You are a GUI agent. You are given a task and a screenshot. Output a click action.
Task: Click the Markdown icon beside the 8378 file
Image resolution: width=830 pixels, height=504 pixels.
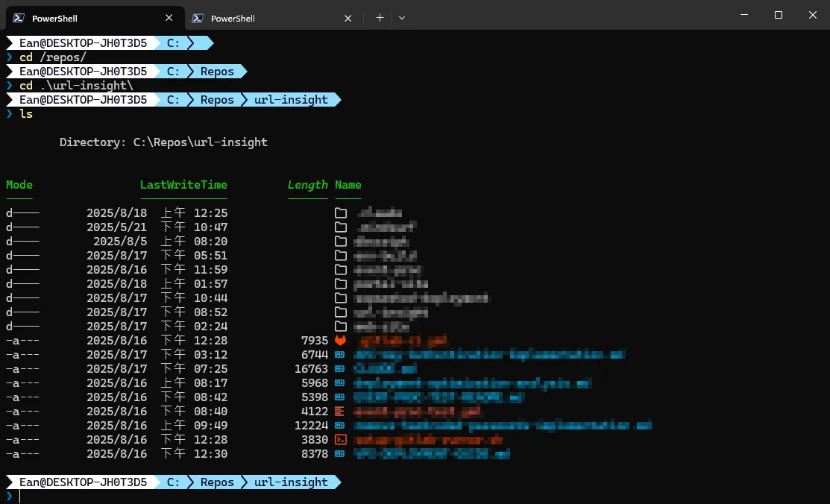341,453
